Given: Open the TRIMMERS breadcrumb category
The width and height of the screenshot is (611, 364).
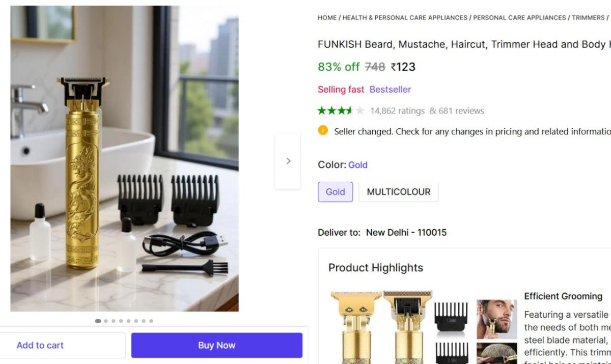Looking at the screenshot, I should (x=588, y=17).
